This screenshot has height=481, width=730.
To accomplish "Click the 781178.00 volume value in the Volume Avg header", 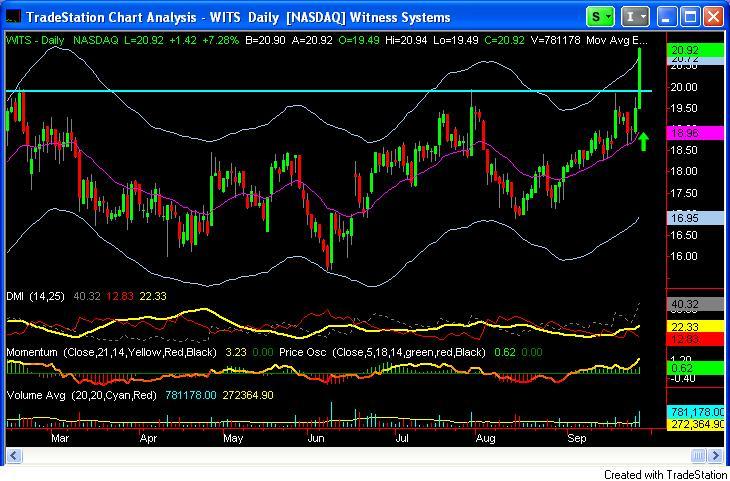I will point(191,395).
